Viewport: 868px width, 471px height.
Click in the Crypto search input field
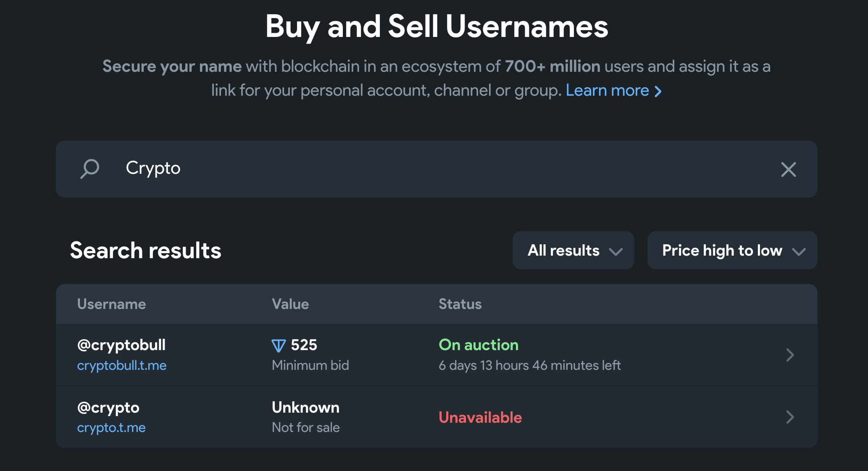click(x=420, y=169)
